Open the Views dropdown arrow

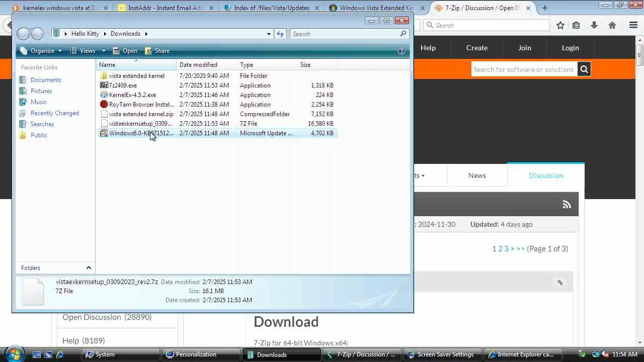[x=104, y=51]
